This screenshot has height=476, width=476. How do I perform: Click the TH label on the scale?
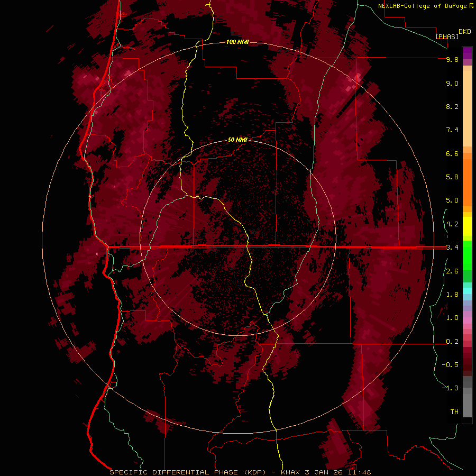(454, 412)
